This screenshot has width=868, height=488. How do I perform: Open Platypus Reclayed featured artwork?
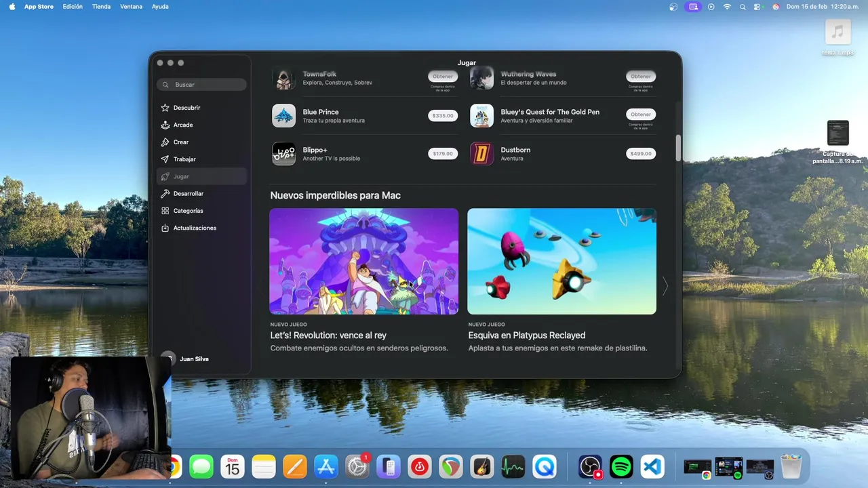pos(562,261)
